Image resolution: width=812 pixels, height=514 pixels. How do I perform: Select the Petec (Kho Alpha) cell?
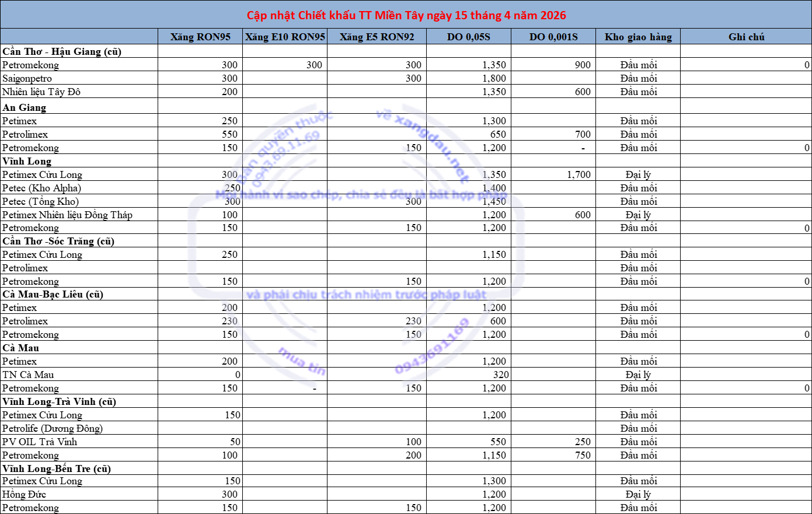(x=41, y=188)
